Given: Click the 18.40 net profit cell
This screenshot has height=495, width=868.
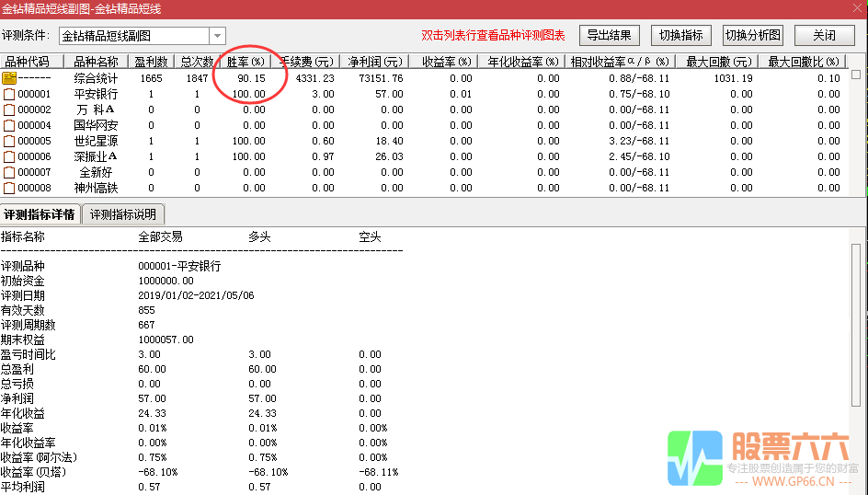Looking at the screenshot, I should point(389,141).
